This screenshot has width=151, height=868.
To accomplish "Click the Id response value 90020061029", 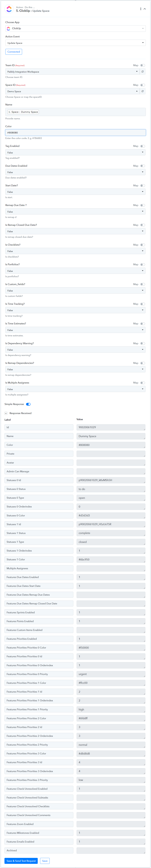I will [111, 427].
